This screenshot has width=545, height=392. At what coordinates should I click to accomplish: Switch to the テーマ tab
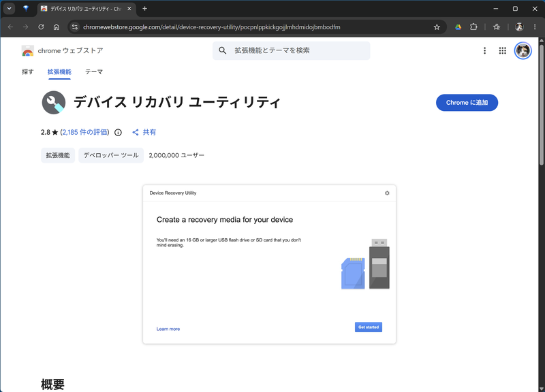[x=94, y=72]
